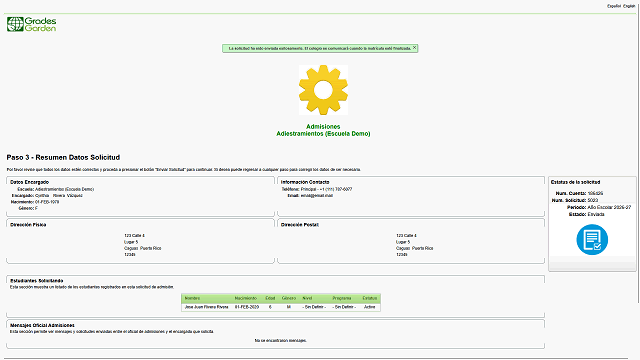
Task: Click the yellow gear Admisiones icon
Action: 323,90
